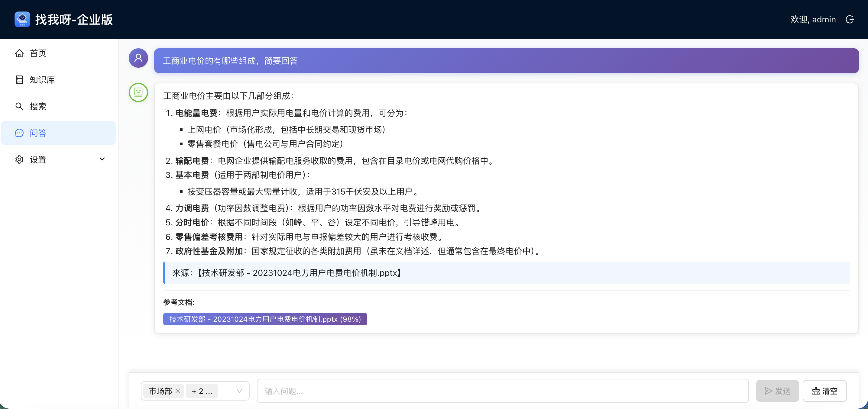
Task: Open the 知识库 menu item
Action: tap(42, 80)
